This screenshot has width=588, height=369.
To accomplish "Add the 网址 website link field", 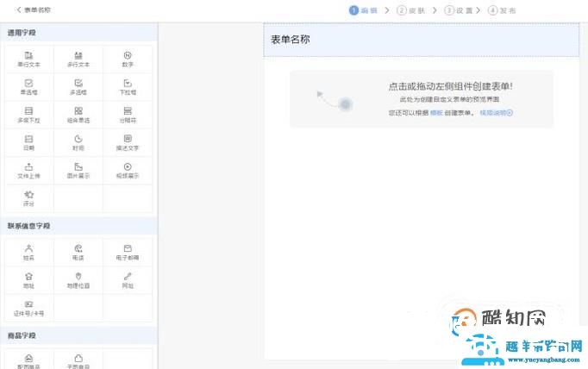I will coord(128,280).
